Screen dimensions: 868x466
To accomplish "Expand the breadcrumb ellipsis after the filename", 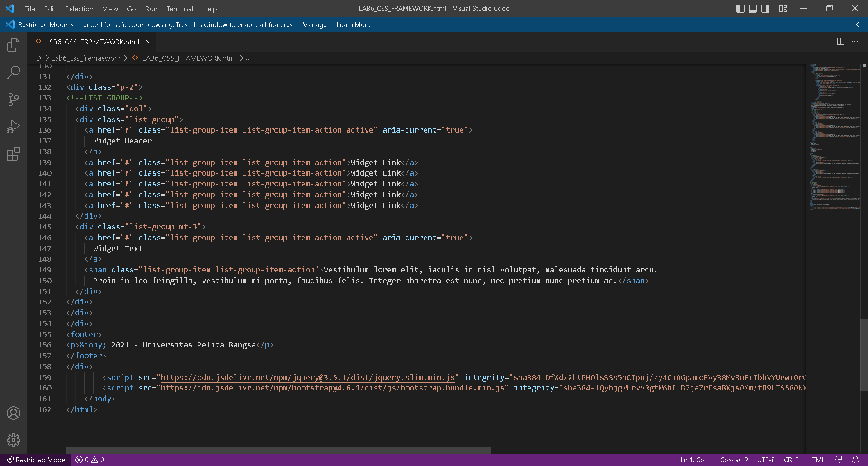I will pyautogui.click(x=248, y=58).
